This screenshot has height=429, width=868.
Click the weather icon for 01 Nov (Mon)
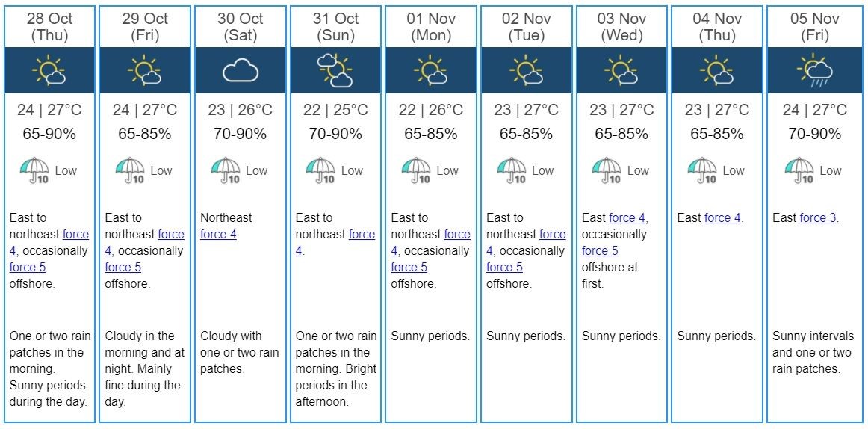pyautogui.click(x=431, y=70)
